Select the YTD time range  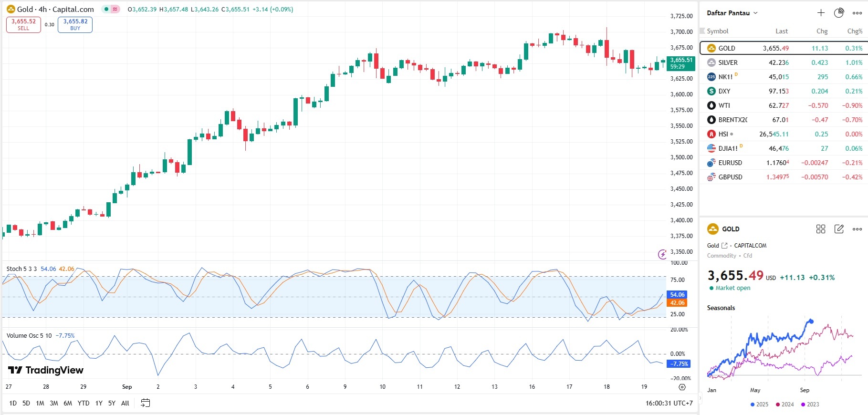pos(84,403)
